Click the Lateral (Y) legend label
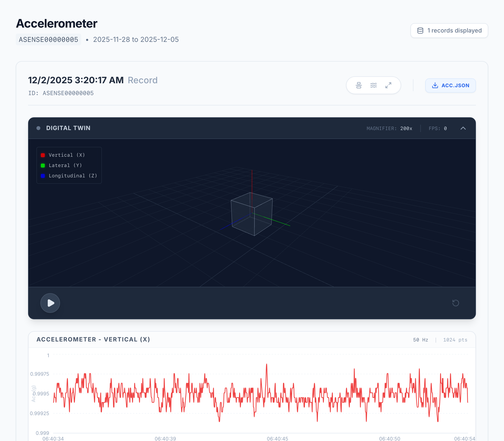This screenshot has height=441, width=504. coord(65,165)
